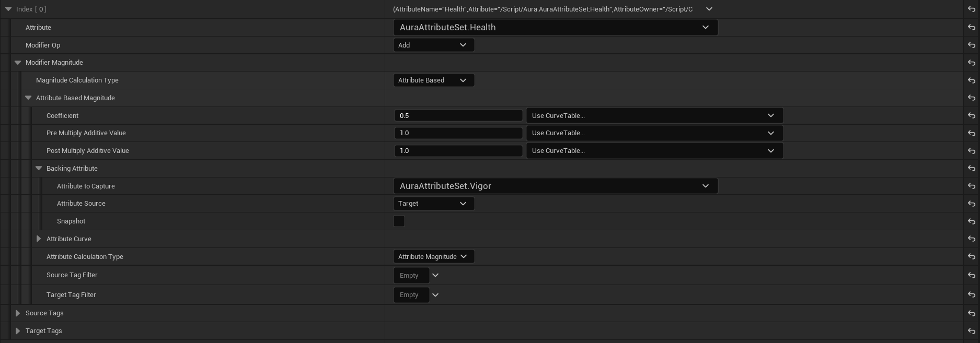980x343 pixels.
Task: Collapse Modifier Magnitude section
Action: [18, 63]
